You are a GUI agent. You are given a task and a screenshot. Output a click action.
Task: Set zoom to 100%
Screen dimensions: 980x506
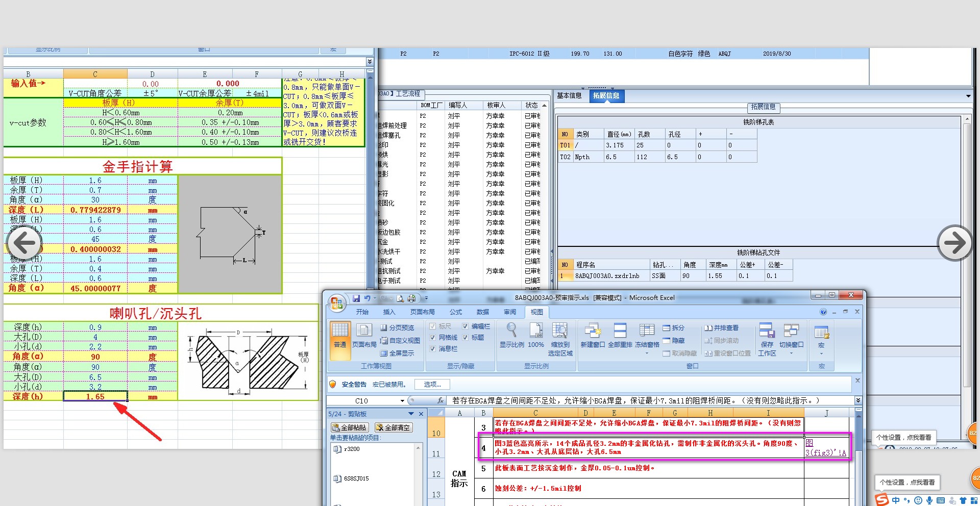(x=536, y=335)
